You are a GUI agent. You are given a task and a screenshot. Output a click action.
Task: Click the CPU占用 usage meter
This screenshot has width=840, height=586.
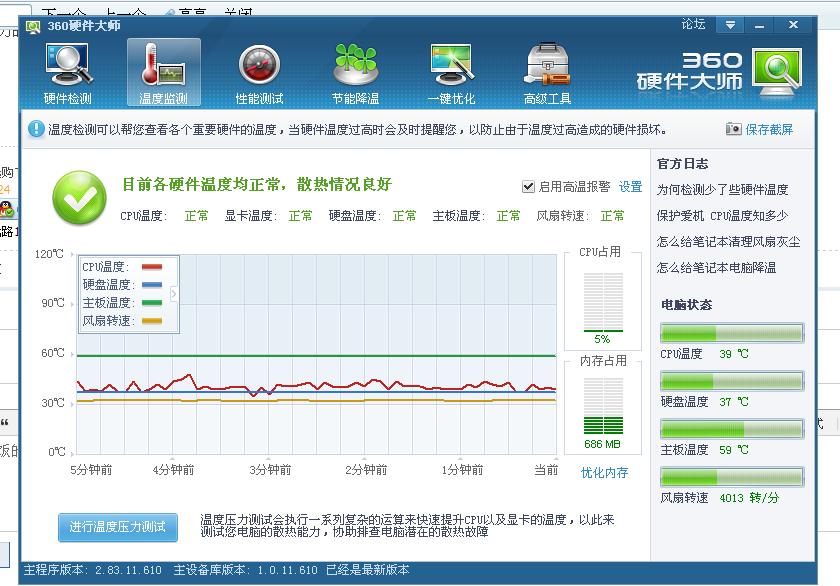pyautogui.click(x=603, y=303)
